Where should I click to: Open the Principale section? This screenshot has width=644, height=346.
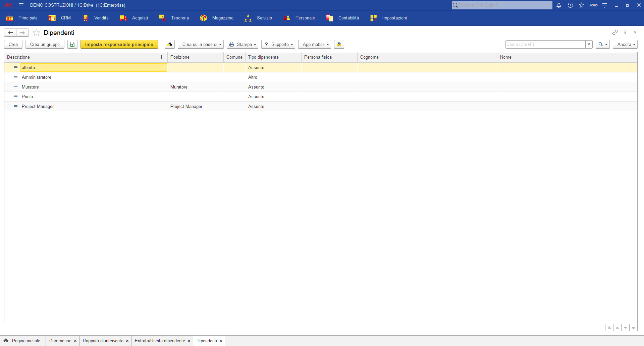pos(22,18)
